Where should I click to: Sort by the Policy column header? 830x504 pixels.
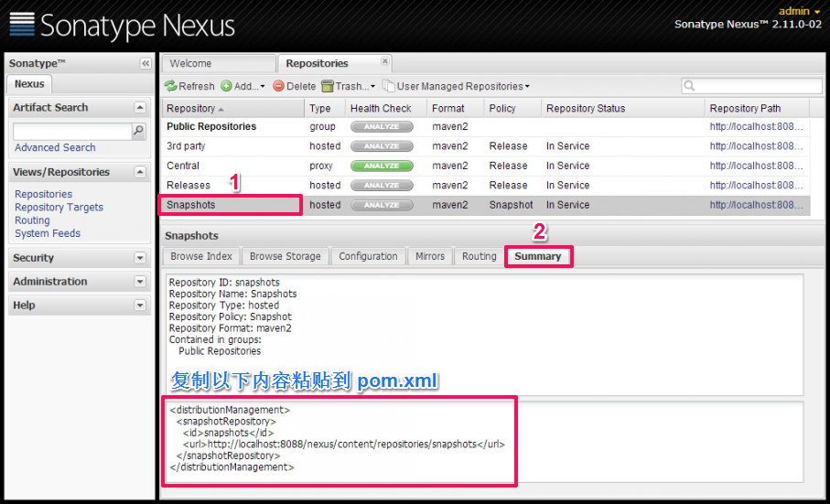pyautogui.click(x=512, y=109)
